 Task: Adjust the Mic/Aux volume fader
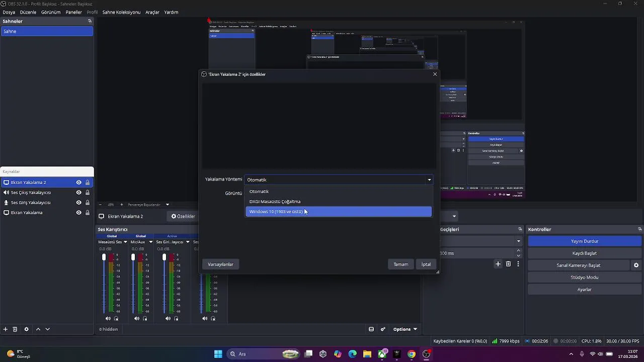(133, 257)
